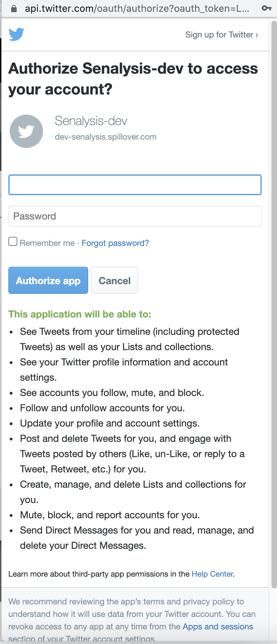Click into the Password field

[x=135, y=216]
